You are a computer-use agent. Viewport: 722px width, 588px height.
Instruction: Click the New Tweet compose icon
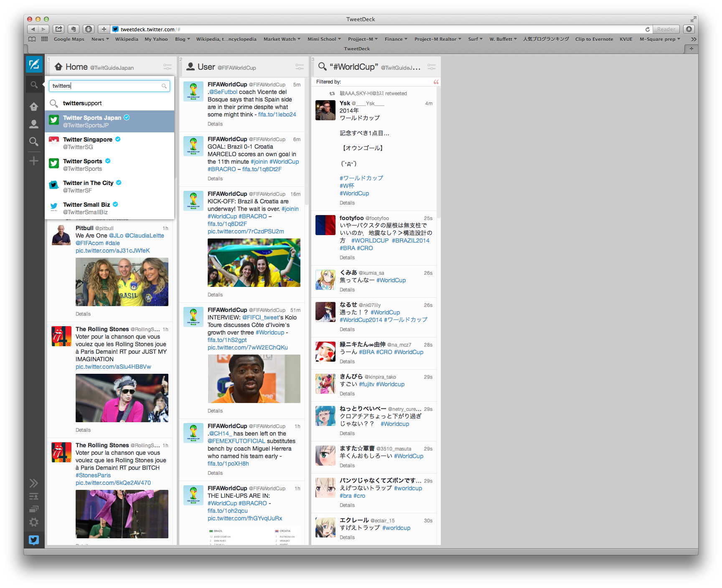[34, 64]
